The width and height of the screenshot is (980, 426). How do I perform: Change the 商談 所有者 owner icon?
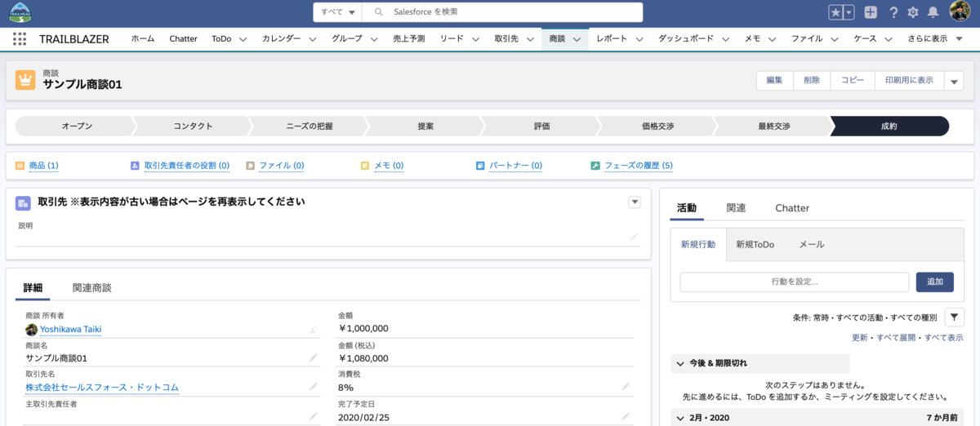point(314,330)
